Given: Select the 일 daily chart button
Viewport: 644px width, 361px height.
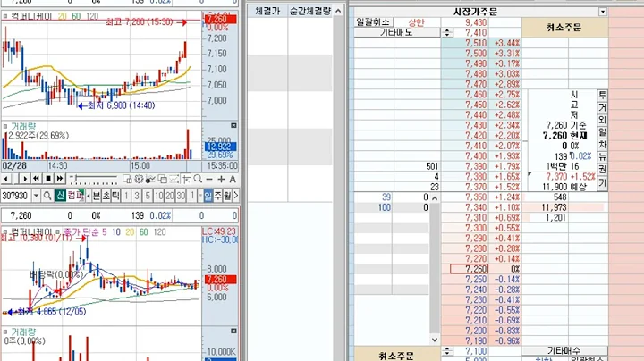Looking at the screenshot, I should pyautogui.click(x=208, y=196).
